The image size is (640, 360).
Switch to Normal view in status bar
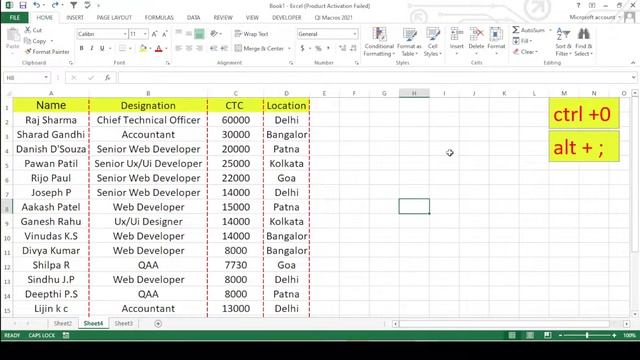tap(512, 335)
